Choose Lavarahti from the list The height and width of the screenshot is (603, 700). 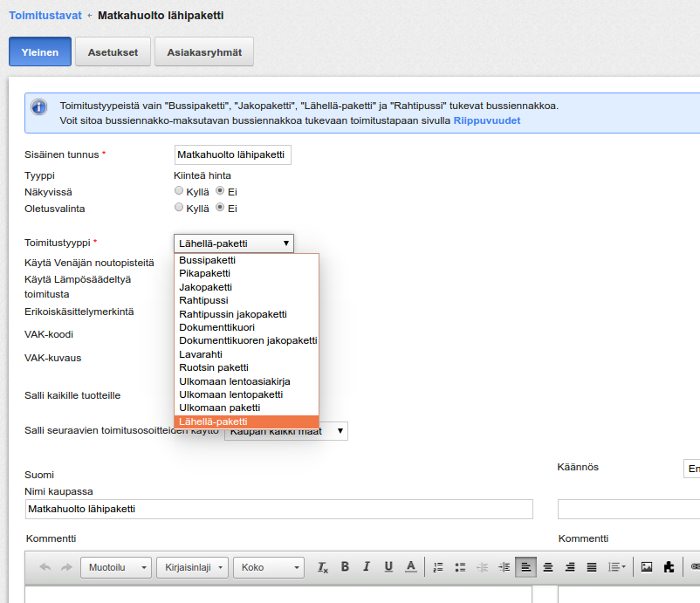point(246,354)
